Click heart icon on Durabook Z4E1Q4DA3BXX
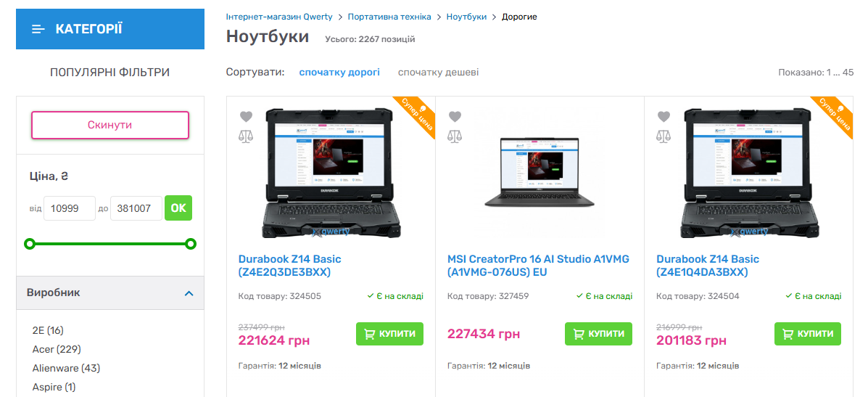Image resolution: width=868 pixels, height=397 pixels. click(664, 117)
